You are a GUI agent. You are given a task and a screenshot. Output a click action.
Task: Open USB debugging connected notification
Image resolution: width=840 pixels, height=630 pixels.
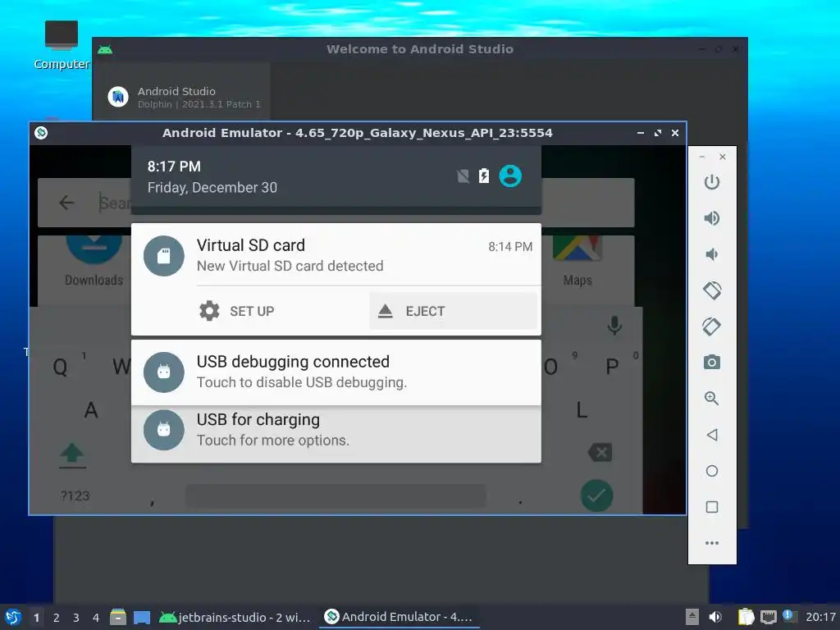click(x=336, y=372)
